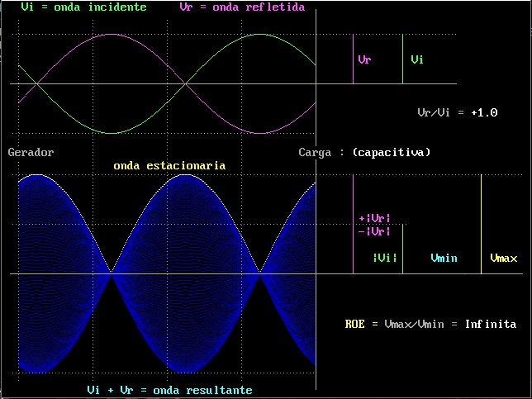
Task: Click the yellow Vmax vertical bar
Action: [481, 224]
